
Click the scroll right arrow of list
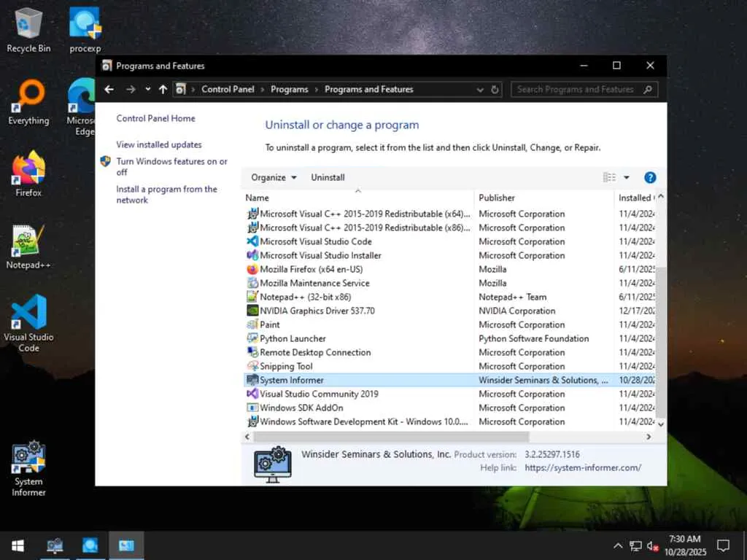(649, 437)
